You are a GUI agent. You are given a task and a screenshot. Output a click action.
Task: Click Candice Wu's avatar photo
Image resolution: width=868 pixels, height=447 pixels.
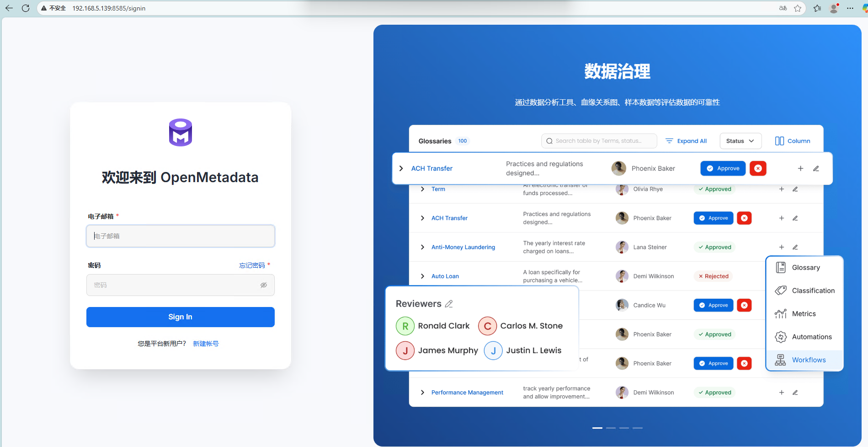click(622, 305)
